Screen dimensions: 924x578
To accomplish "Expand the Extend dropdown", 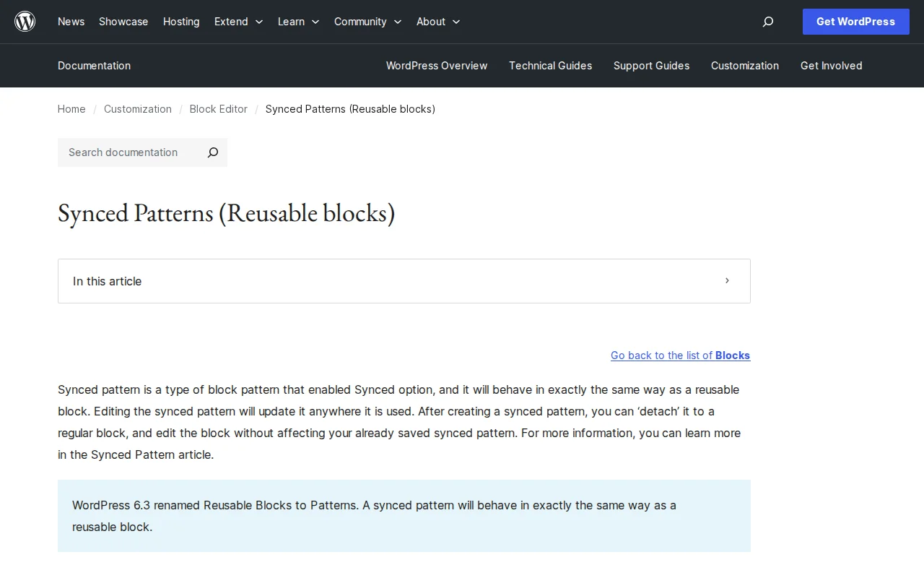I will coord(238,22).
